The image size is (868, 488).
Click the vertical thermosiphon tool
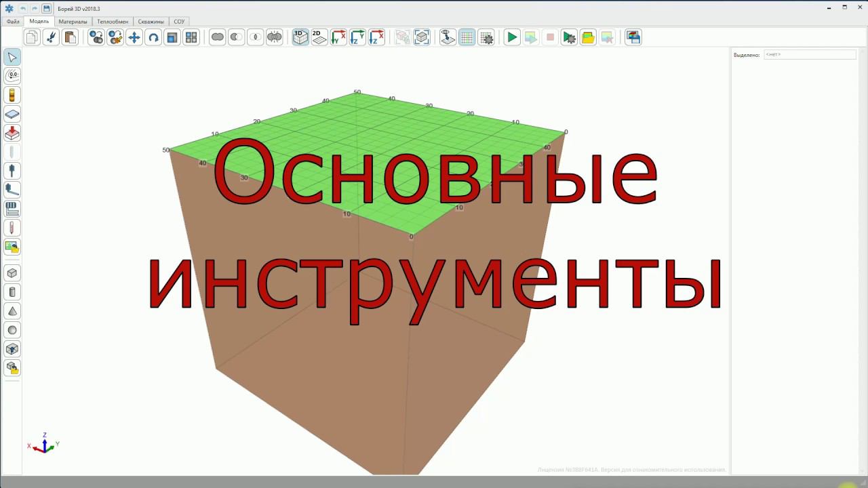click(12, 171)
